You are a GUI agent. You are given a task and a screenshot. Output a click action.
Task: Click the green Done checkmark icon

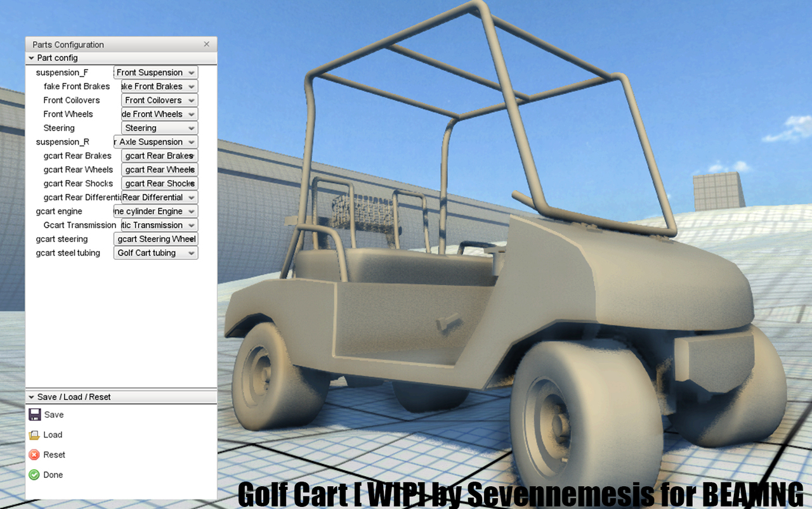tap(34, 475)
